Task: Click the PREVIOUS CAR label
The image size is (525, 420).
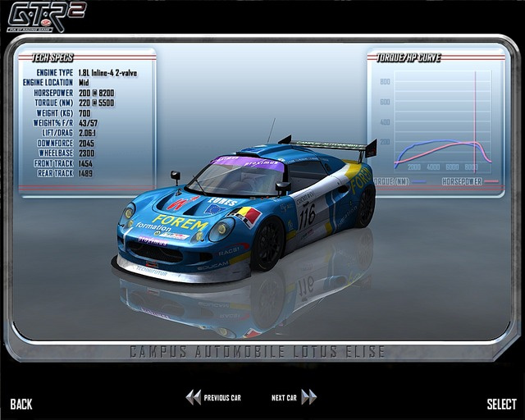Action: point(222,398)
